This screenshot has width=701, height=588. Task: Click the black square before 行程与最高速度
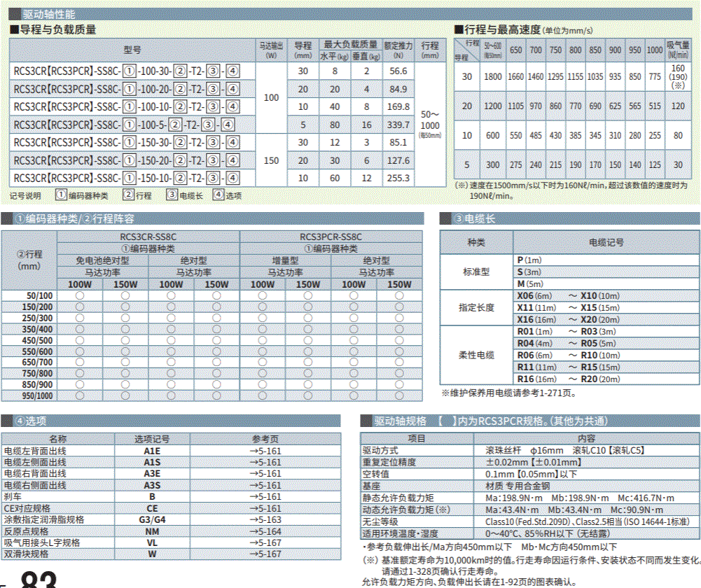[x=459, y=29]
